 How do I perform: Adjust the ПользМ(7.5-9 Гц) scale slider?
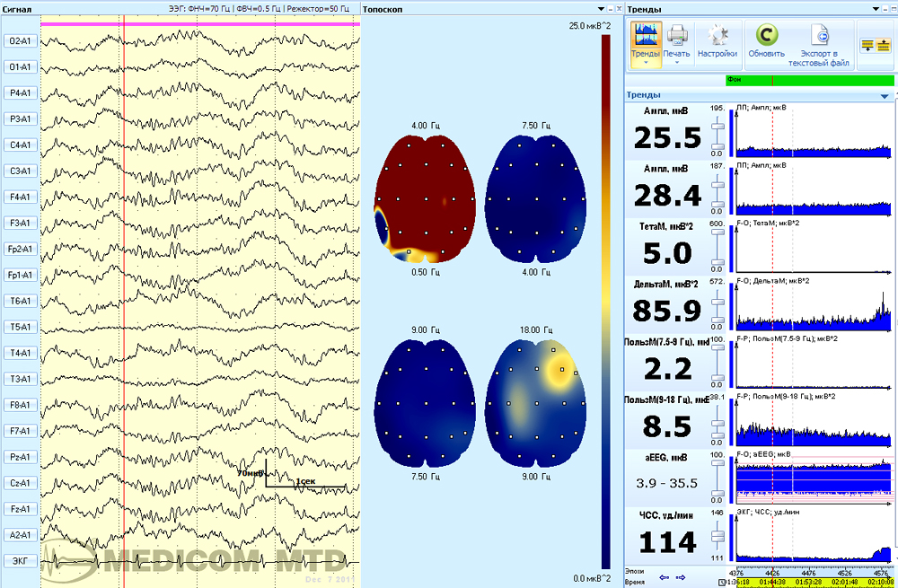pos(717,363)
